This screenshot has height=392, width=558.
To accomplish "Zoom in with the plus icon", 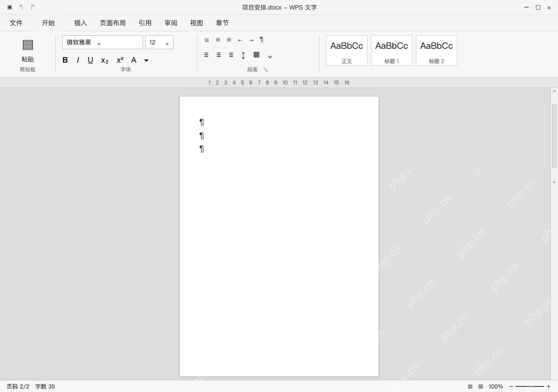I will 548,386.
